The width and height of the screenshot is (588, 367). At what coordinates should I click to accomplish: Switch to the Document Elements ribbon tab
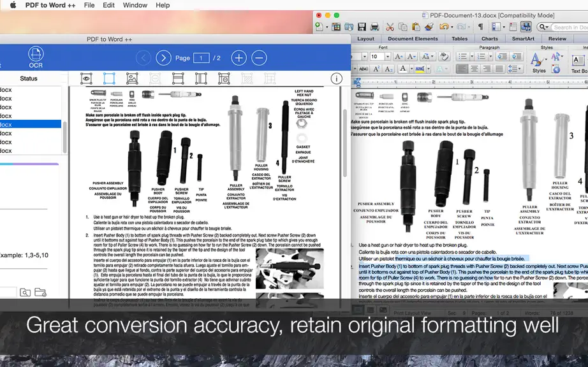pos(413,39)
